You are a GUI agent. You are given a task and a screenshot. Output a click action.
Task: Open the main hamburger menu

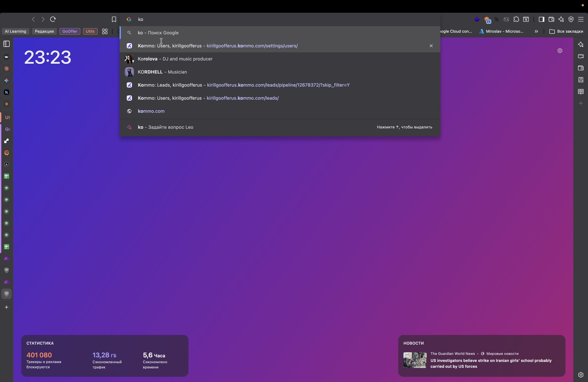point(581,19)
